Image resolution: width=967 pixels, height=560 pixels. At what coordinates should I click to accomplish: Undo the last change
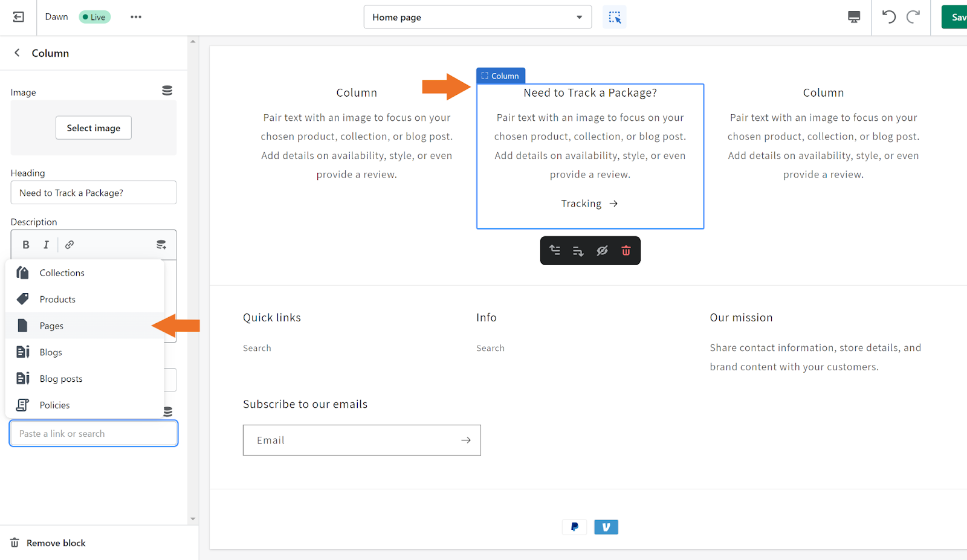888,17
